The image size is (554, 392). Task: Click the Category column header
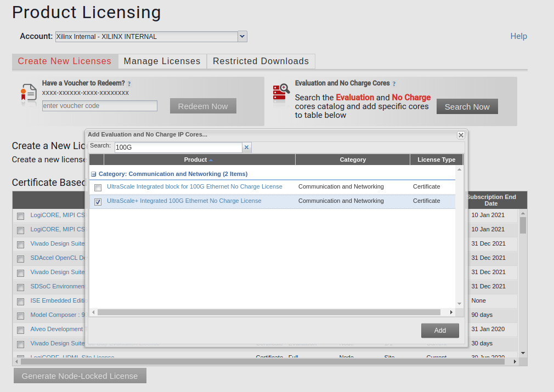[x=353, y=160]
